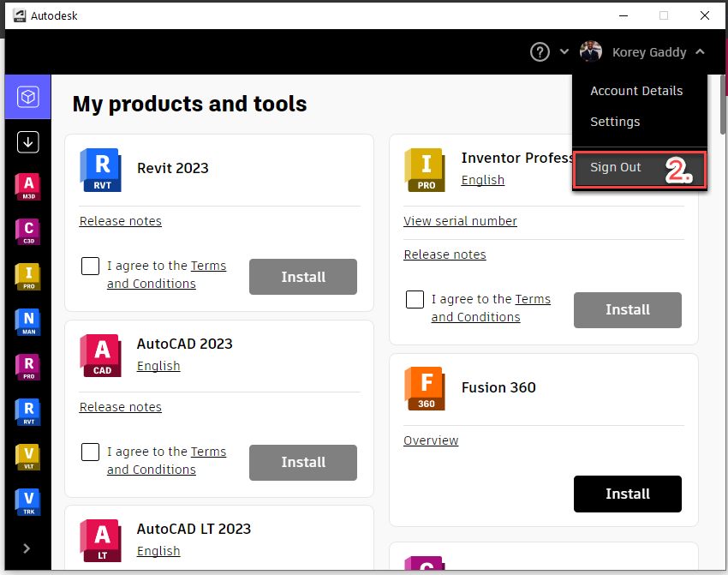
Task: Expand the sidebar with the bottom chevron
Action: 27,548
